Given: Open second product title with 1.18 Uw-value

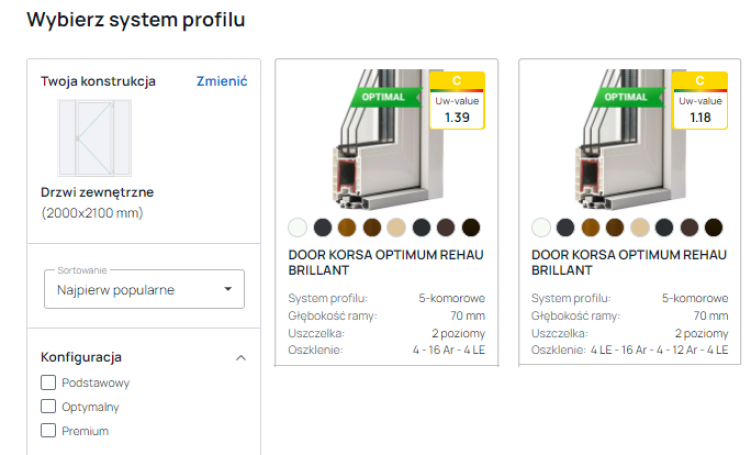Looking at the screenshot, I should [629, 262].
